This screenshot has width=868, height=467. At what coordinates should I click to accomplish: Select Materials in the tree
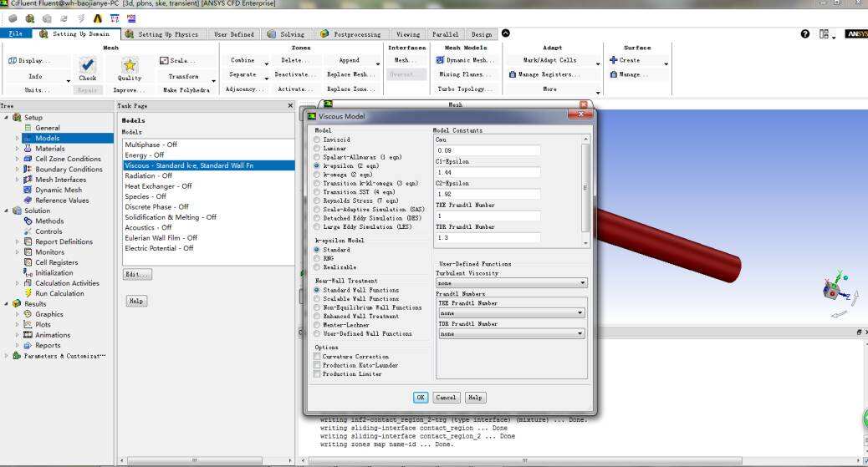click(x=50, y=149)
